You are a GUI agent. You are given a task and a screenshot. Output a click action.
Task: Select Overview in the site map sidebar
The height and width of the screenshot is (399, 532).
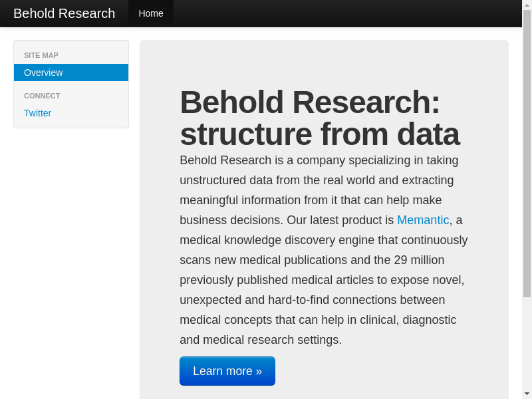[x=70, y=72]
